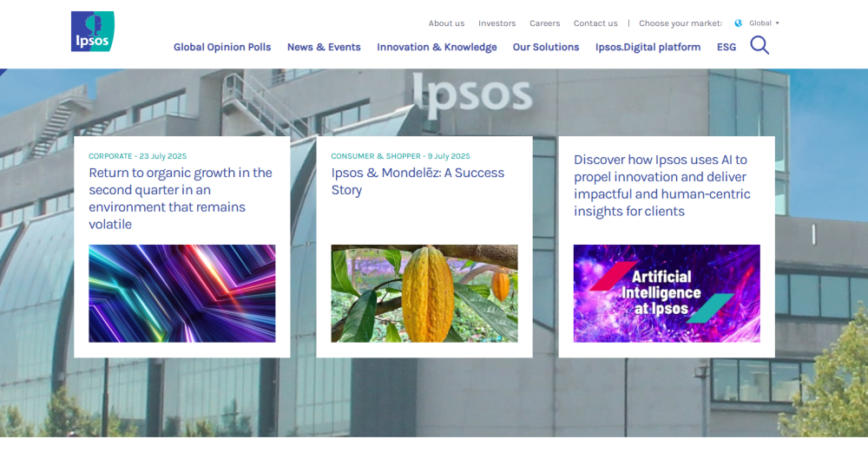Screen dimensions: 868x465
Task: Open the Our Solutions menu
Action: pyautogui.click(x=546, y=47)
